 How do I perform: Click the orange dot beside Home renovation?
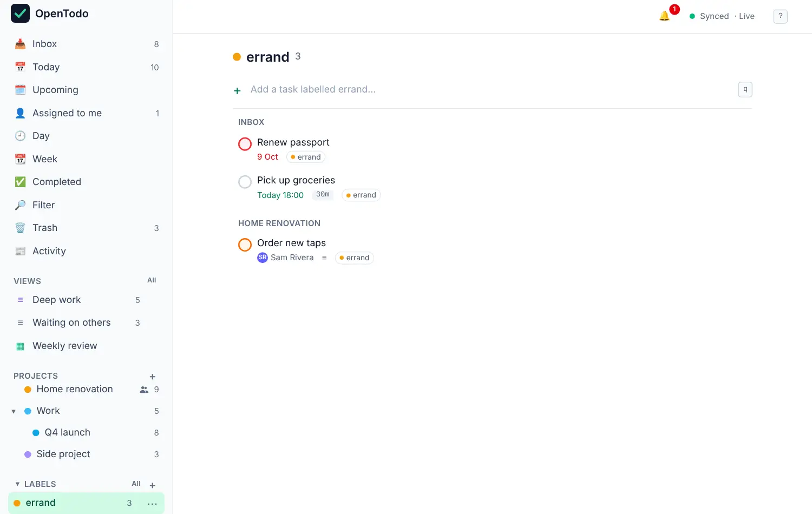tap(28, 390)
